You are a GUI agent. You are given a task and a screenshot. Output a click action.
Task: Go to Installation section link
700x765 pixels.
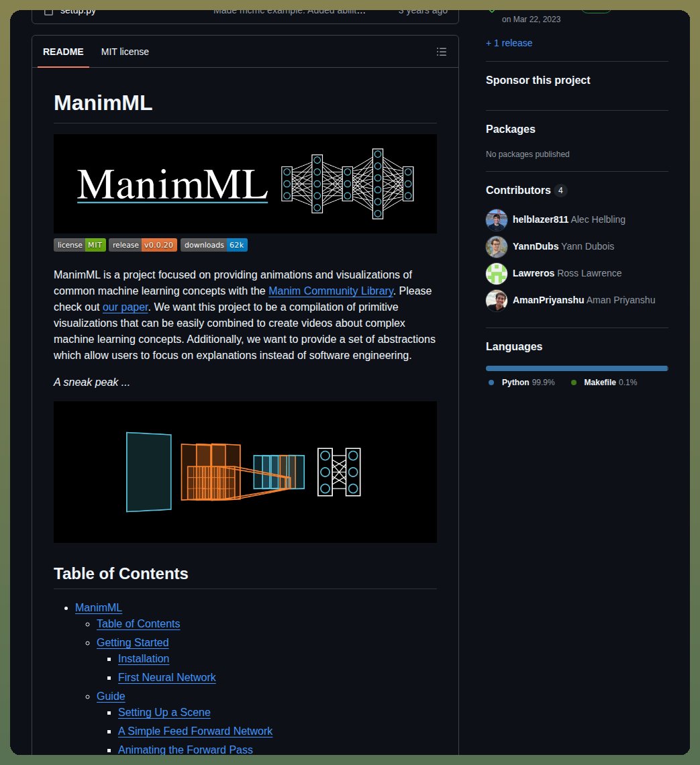pyautogui.click(x=144, y=659)
